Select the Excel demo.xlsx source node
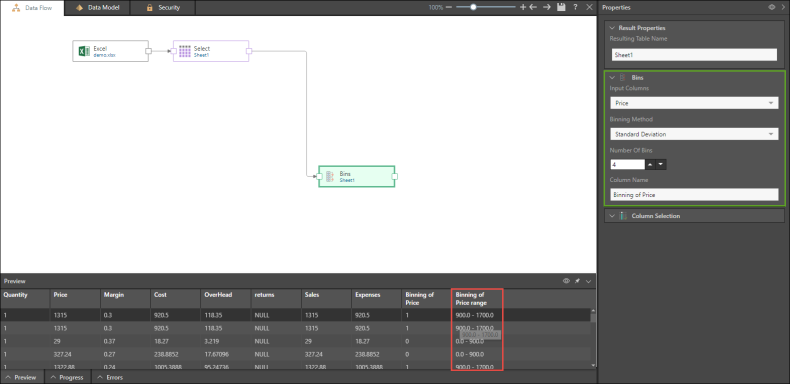Screen dimensions: 790x384 pyautogui.click(x=110, y=51)
